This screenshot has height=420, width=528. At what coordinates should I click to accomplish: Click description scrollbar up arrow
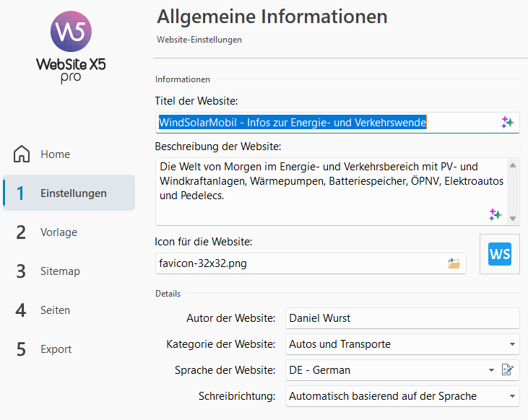click(513, 165)
